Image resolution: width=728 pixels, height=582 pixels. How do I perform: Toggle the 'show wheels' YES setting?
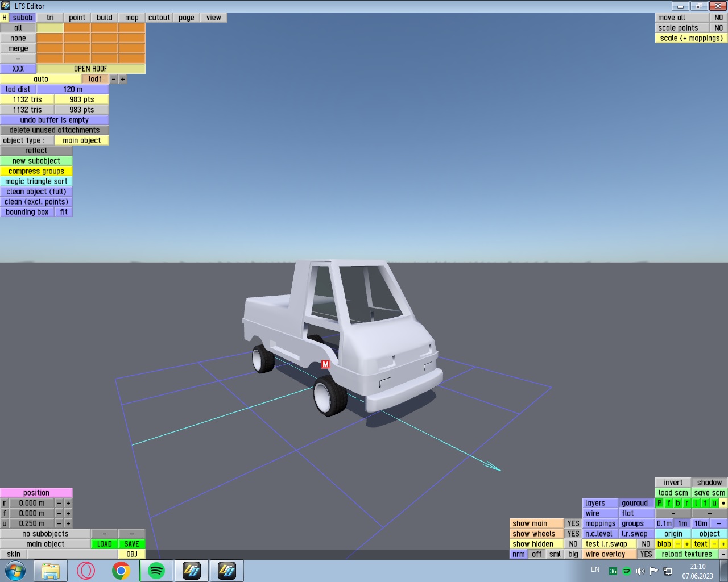click(573, 534)
